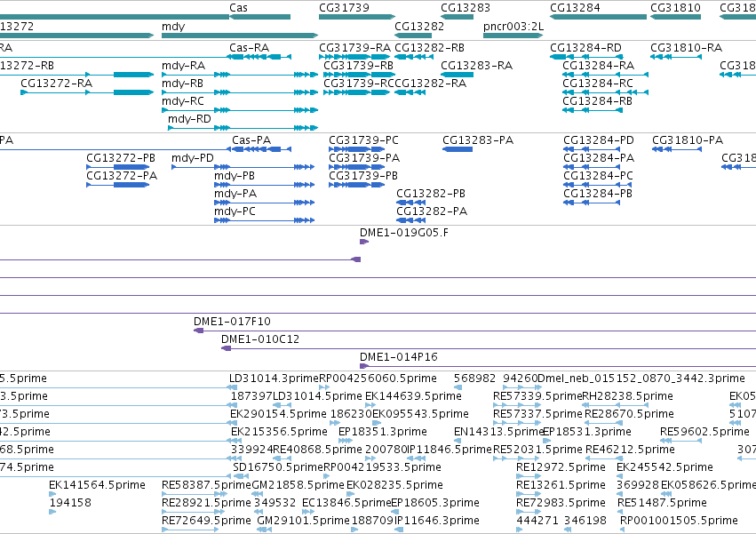Screen dimensions: 756x534
Task: Click the CG13284-RB transcript
Action: (593, 110)
